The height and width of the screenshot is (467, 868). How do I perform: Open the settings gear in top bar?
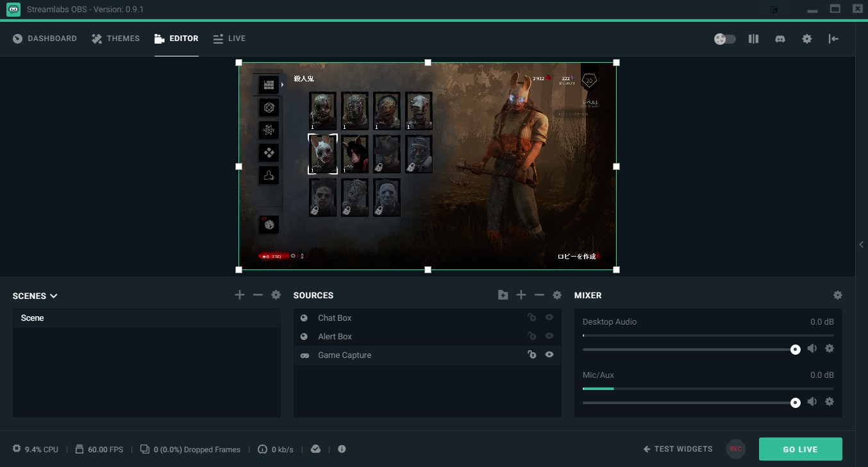(807, 38)
